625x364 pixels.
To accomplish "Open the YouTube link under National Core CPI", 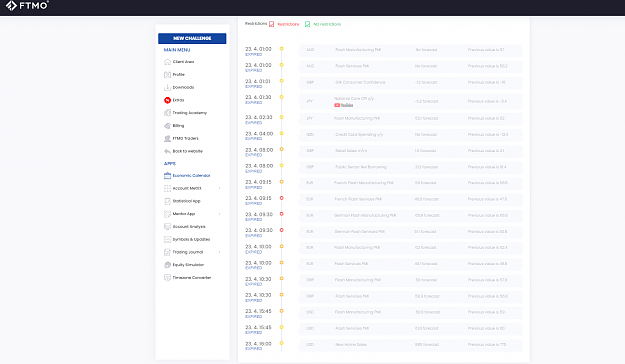I will click(x=344, y=105).
